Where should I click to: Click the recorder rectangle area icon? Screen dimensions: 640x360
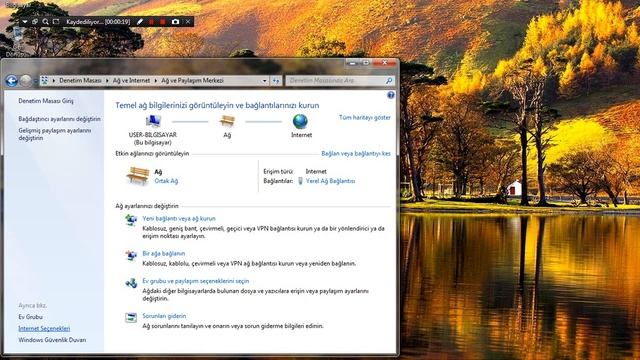[56, 22]
